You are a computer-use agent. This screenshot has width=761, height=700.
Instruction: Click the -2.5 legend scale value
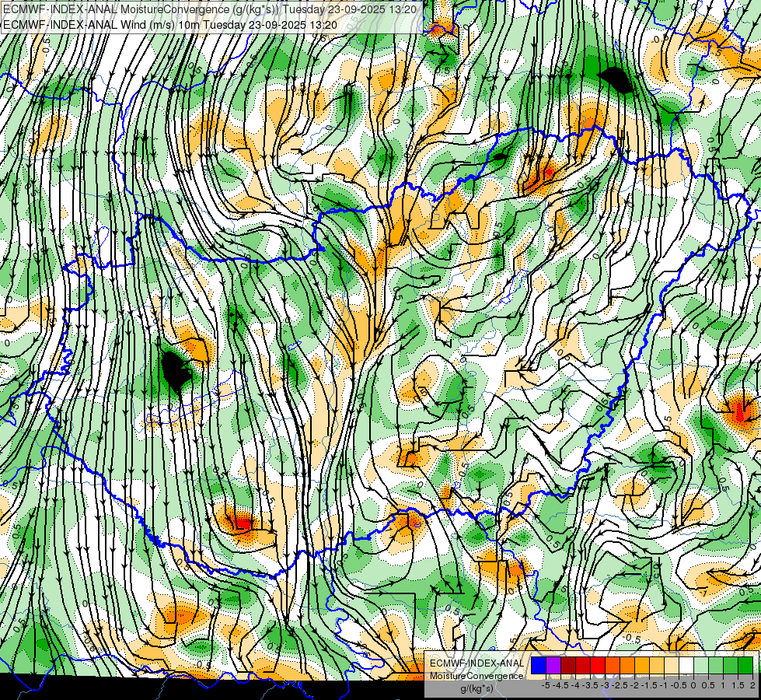pos(621,685)
